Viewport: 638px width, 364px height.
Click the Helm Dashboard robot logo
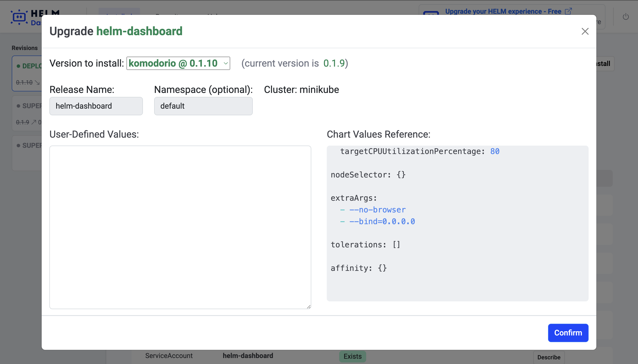[x=19, y=17]
